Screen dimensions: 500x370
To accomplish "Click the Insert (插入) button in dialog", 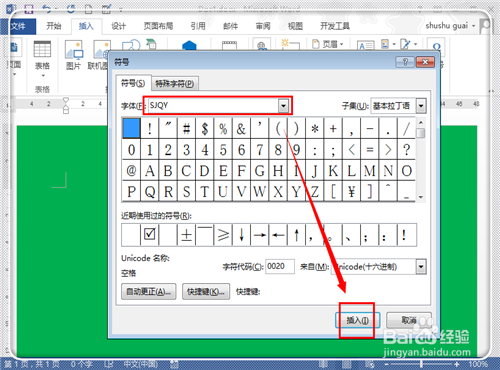I will click(x=357, y=320).
